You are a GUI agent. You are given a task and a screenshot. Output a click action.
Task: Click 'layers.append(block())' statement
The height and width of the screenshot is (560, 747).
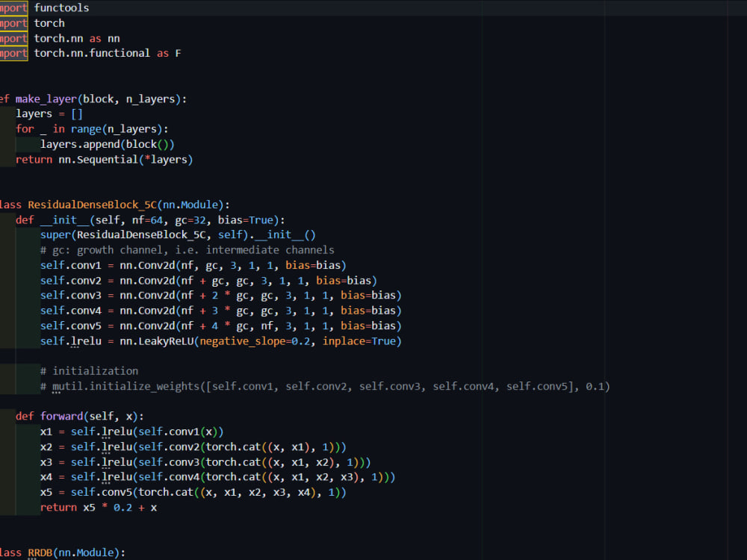pyautogui.click(x=107, y=144)
